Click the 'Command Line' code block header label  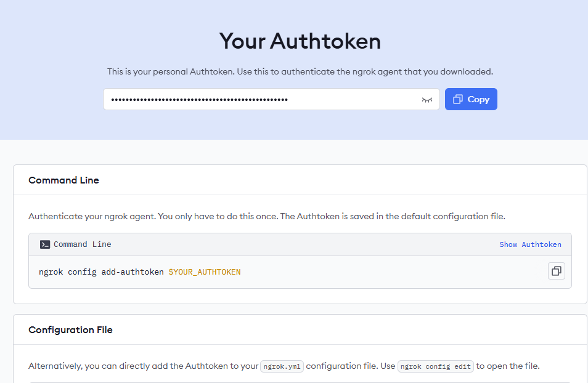pos(82,244)
